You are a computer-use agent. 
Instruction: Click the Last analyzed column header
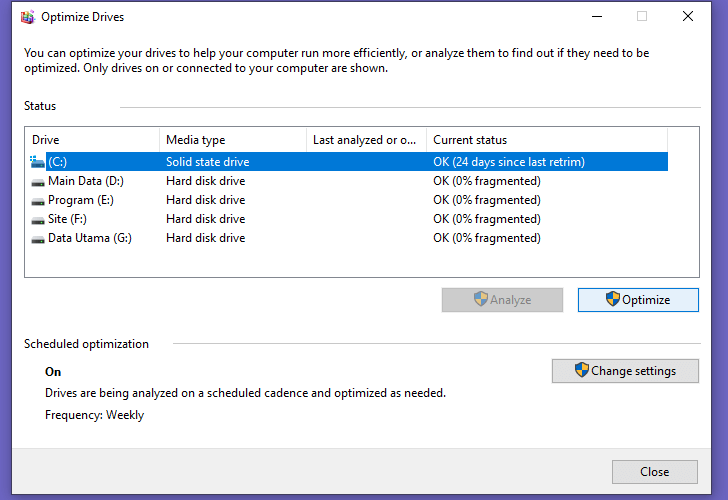click(366, 140)
